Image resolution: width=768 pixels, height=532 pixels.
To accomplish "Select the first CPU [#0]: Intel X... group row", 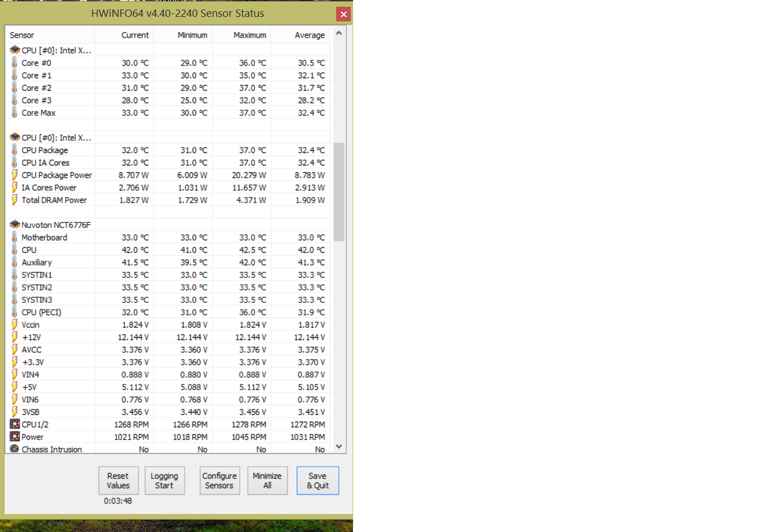I will point(169,50).
